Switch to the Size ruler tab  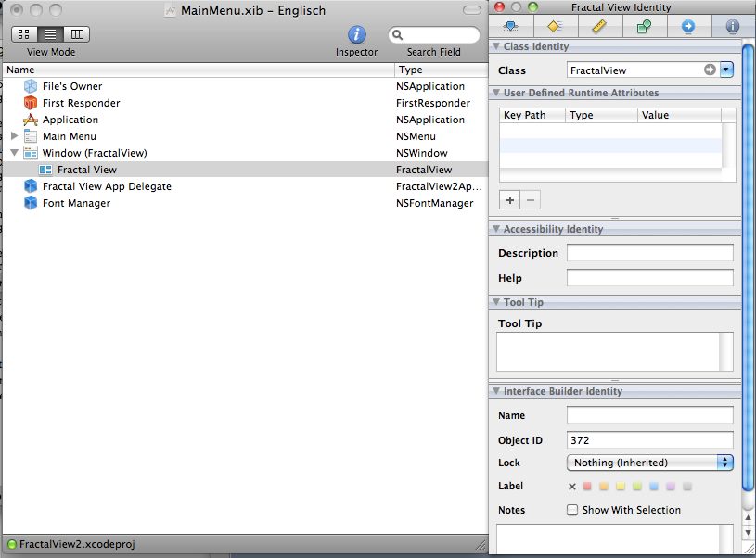click(x=598, y=27)
